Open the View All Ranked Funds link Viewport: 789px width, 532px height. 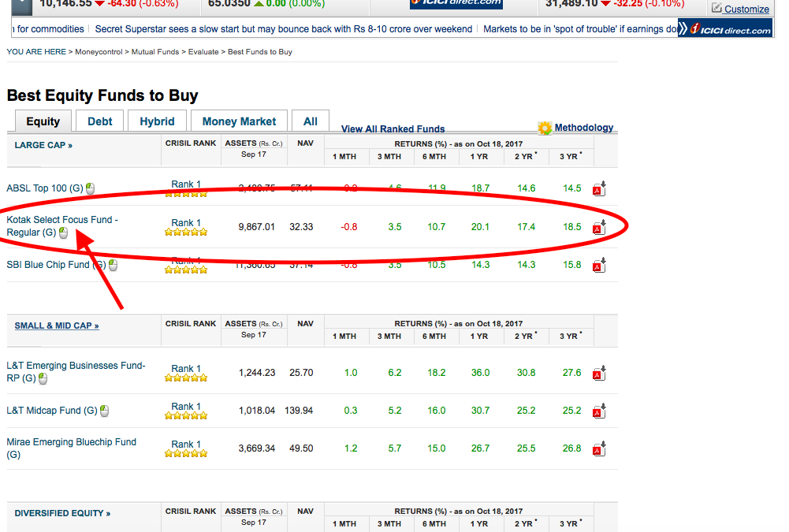(x=393, y=128)
